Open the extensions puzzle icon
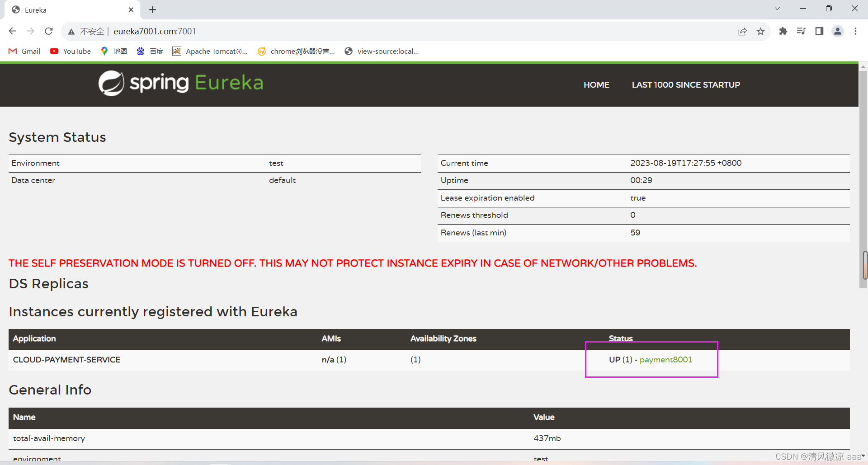868x465 pixels. [x=783, y=31]
